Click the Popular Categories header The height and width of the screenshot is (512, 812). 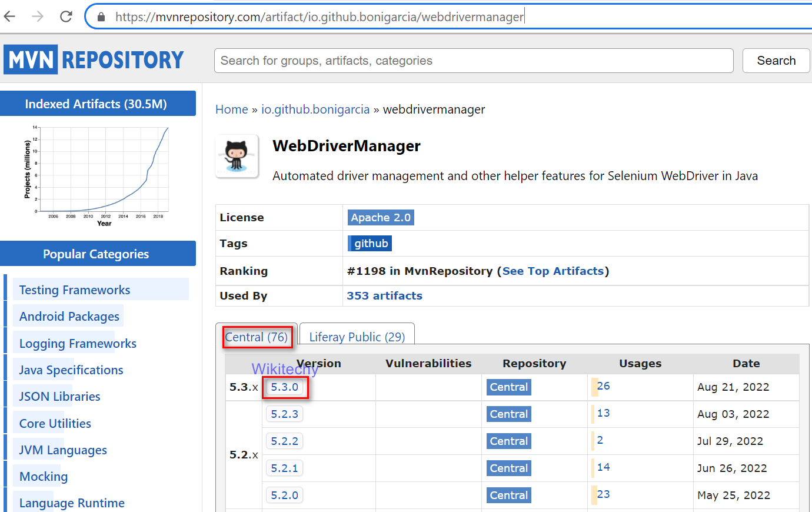(98, 254)
